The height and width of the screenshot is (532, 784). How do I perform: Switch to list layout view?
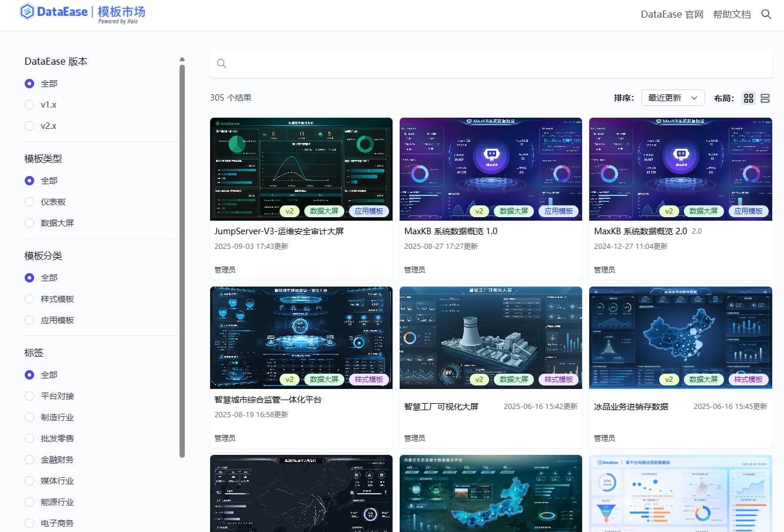pyautogui.click(x=765, y=98)
